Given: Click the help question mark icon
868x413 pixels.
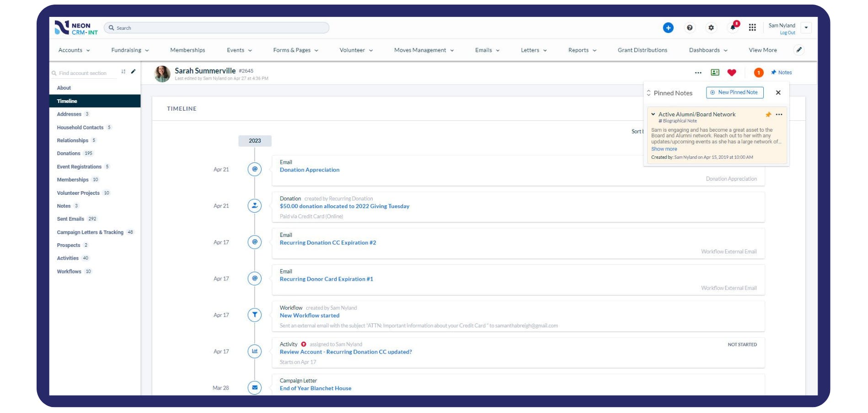Looking at the screenshot, I should click(x=690, y=27).
